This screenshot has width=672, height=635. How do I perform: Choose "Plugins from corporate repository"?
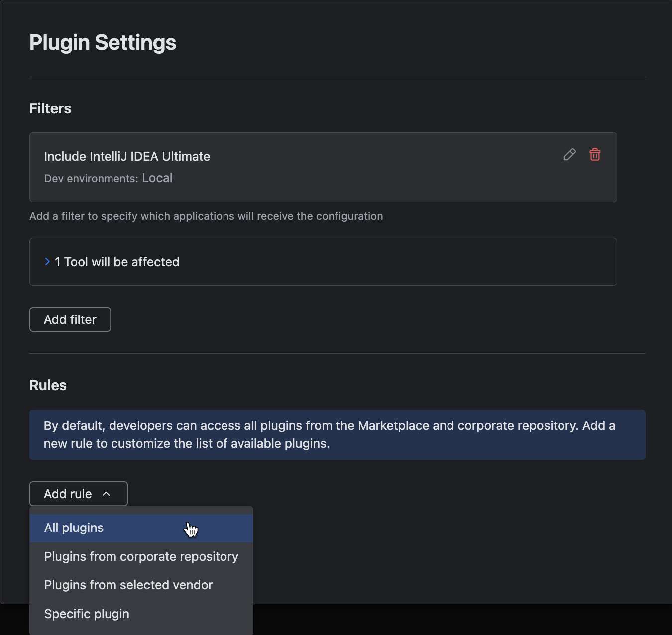141,556
